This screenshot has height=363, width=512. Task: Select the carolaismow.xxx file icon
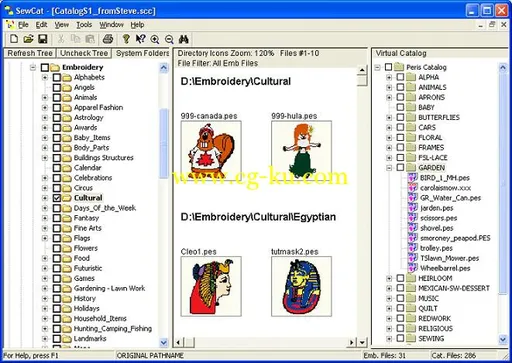click(413, 188)
